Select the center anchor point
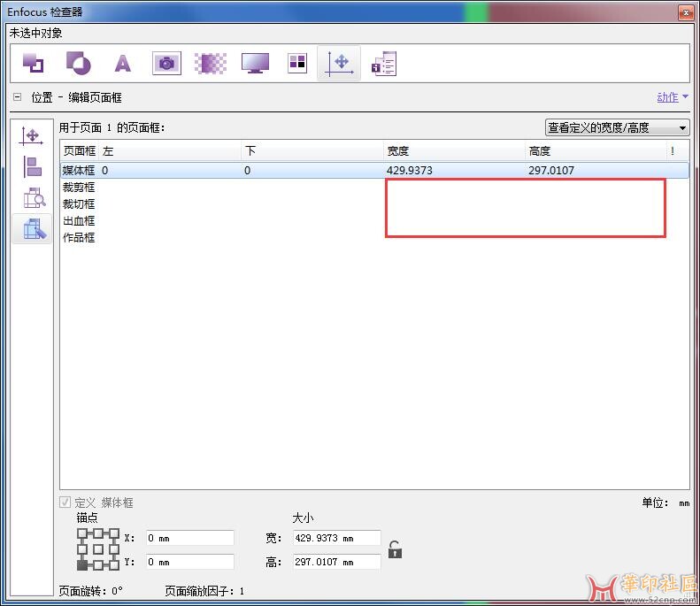Screen dimensions: 700x606 (98, 549)
